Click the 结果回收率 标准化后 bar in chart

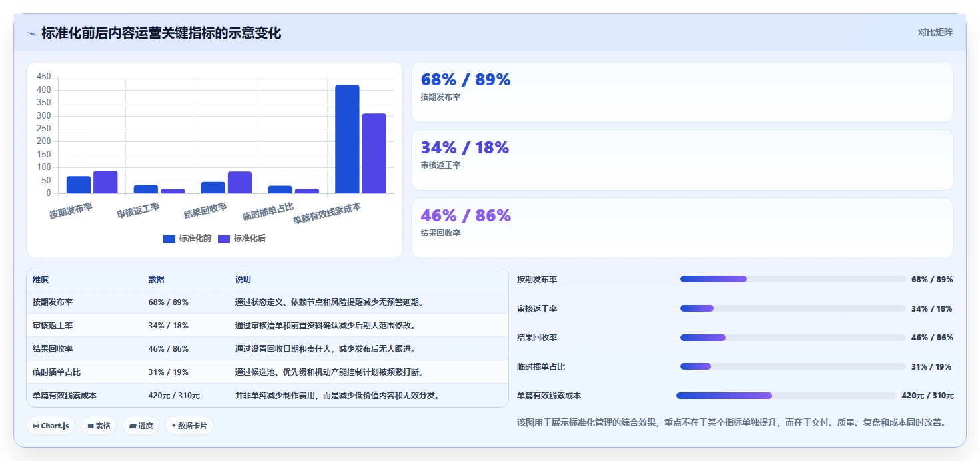(x=240, y=183)
